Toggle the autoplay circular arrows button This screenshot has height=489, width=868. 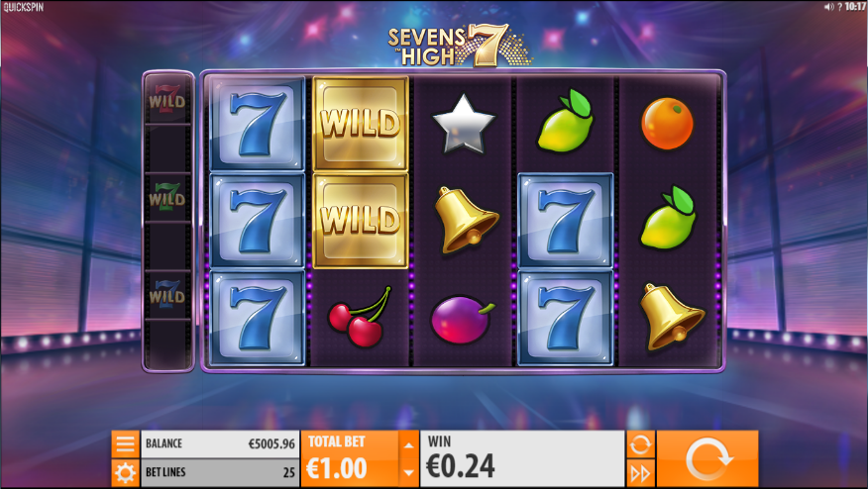point(640,444)
